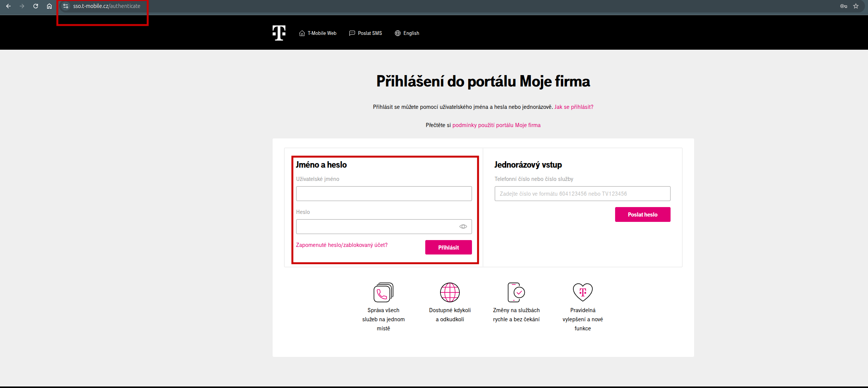Click the browser home icon
The width and height of the screenshot is (868, 388).
49,6
